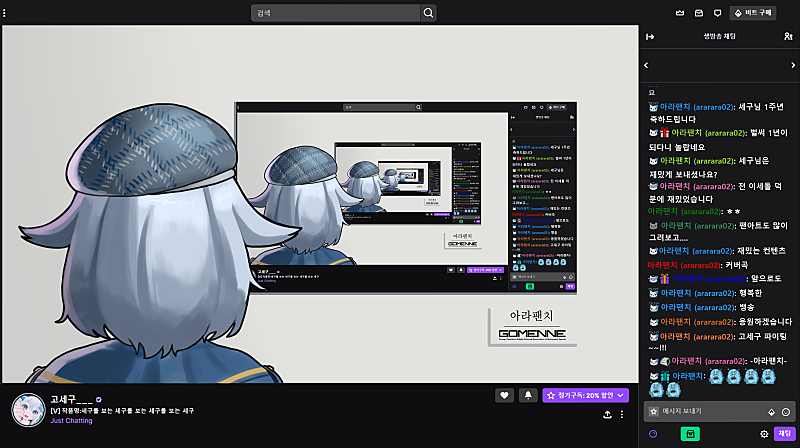Open the 고세구___ channel name link
800x448 pixels.
pos(71,400)
